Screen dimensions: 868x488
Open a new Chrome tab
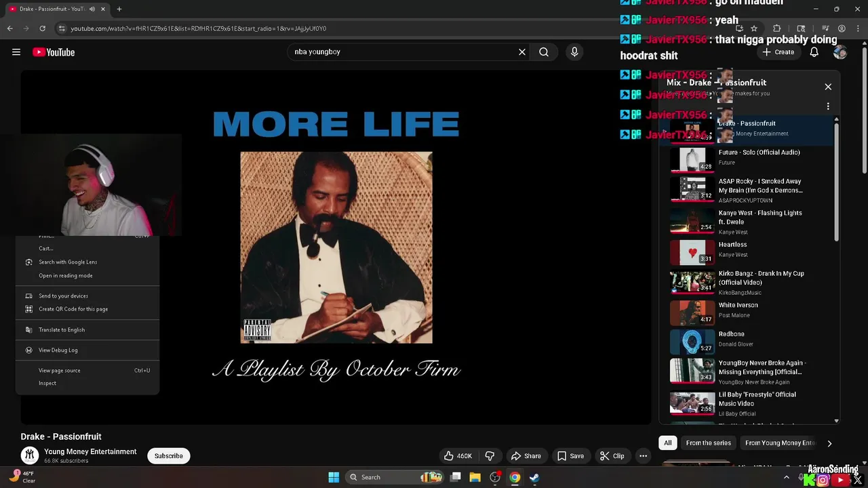119,9
